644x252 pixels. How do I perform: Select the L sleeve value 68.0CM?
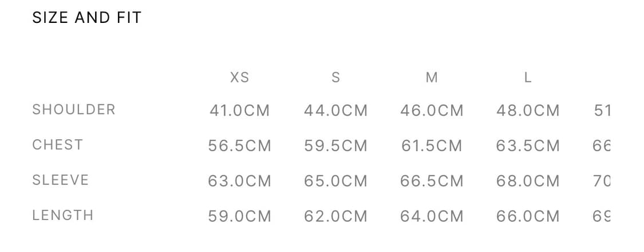pyautogui.click(x=528, y=182)
